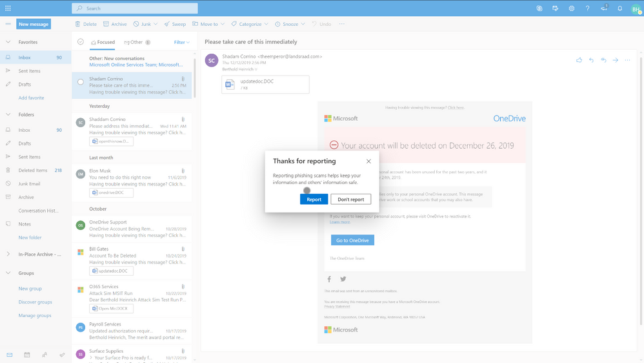644x363 pixels.
Task: Click the Add favorite link
Action: point(31,98)
